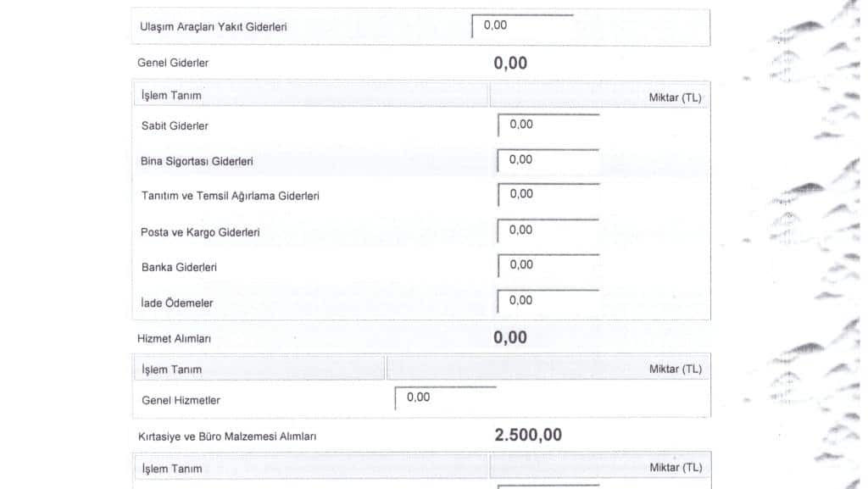Screen dimensions: 868x489
Task: Click the Genel Giderler section heading
Action: [x=173, y=63]
